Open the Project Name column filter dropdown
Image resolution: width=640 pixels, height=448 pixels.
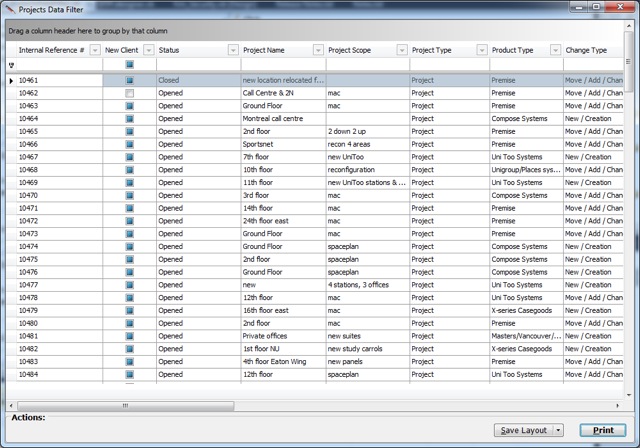(x=317, y=49)
